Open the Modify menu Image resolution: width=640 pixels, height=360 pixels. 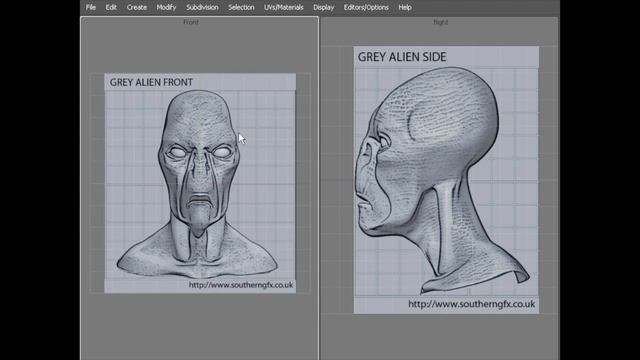[166, 7]
